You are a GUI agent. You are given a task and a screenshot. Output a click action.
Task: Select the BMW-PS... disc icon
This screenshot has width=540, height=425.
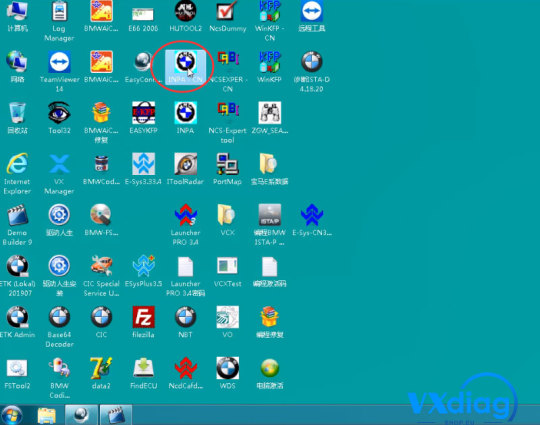101,220
